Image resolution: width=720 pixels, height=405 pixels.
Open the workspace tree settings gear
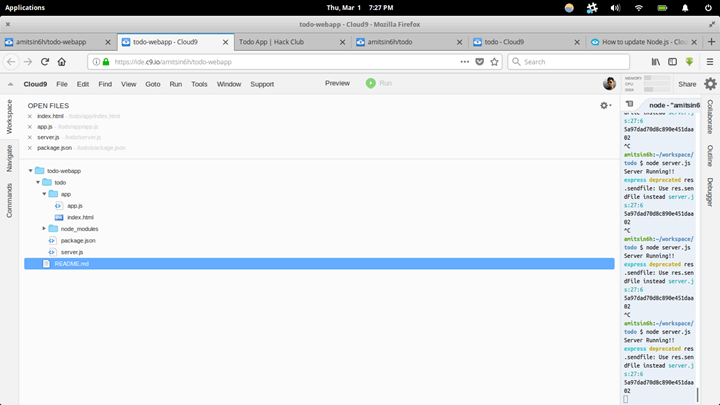click(x=606, y=106)
